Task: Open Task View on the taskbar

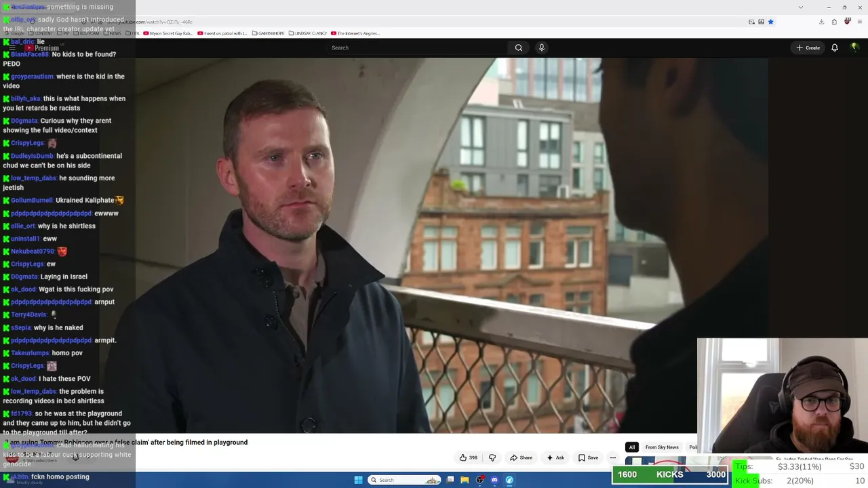Action: point(450,480)
